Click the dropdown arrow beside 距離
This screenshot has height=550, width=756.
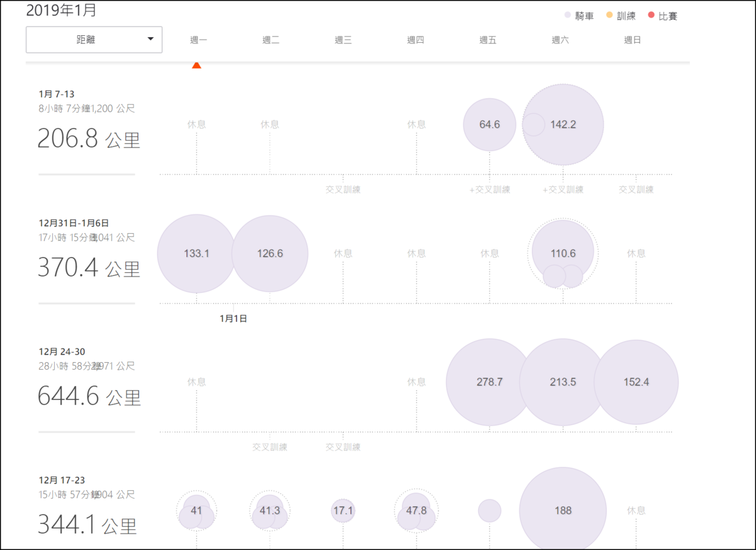150,39
